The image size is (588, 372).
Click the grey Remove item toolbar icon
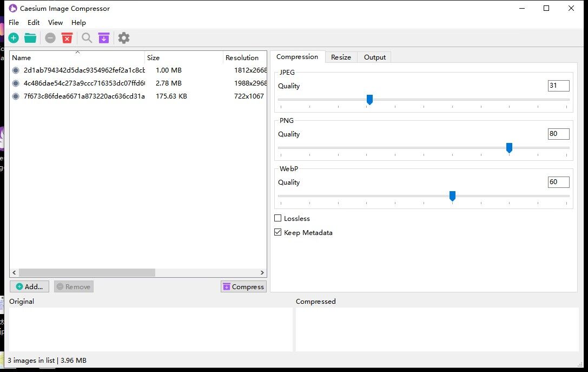(50, 38)
